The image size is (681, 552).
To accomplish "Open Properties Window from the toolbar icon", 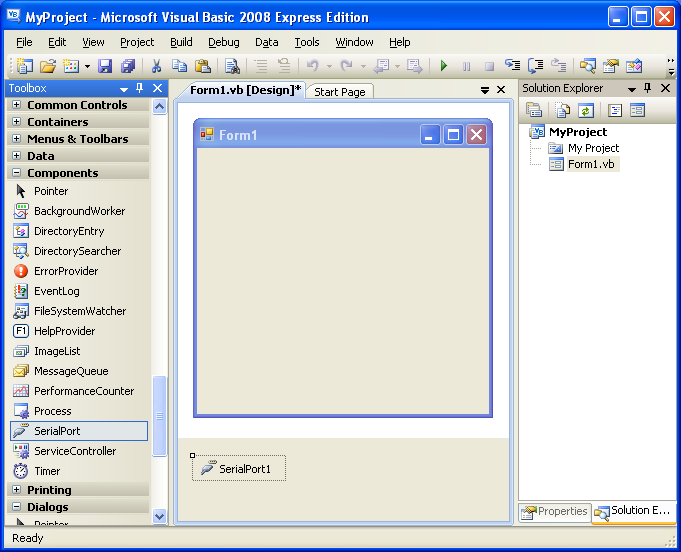I will coord(611,66).
